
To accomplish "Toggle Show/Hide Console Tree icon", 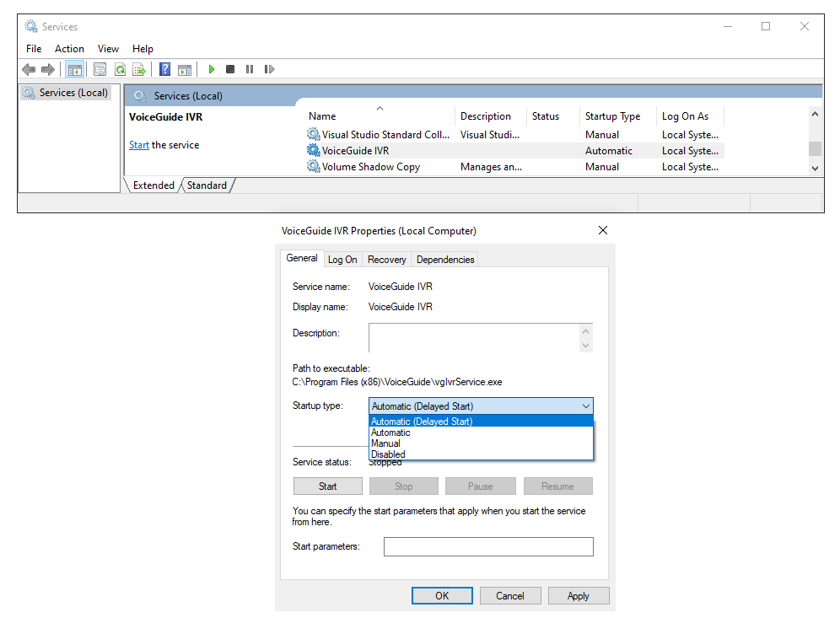I will click(x=74, y=69).
